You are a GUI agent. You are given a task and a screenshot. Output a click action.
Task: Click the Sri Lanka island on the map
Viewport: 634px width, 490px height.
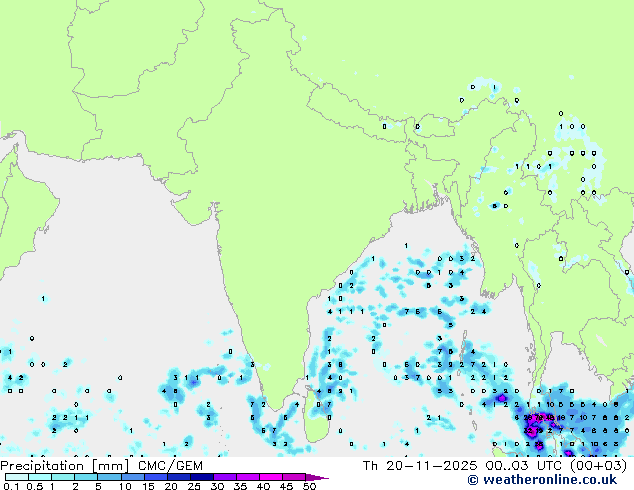pyautogui.click(x=317, y=416)
